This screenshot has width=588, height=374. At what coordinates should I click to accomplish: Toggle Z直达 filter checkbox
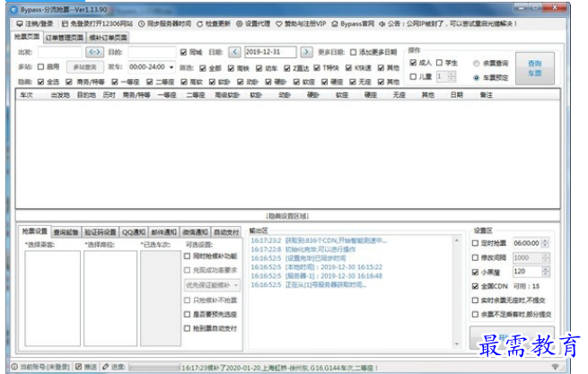pos(287,68)
